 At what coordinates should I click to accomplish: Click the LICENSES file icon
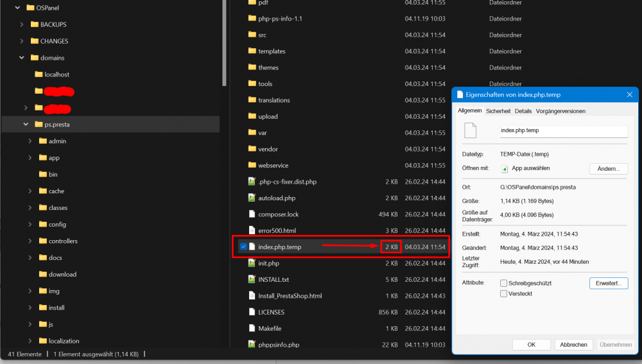tap(252, 312)
